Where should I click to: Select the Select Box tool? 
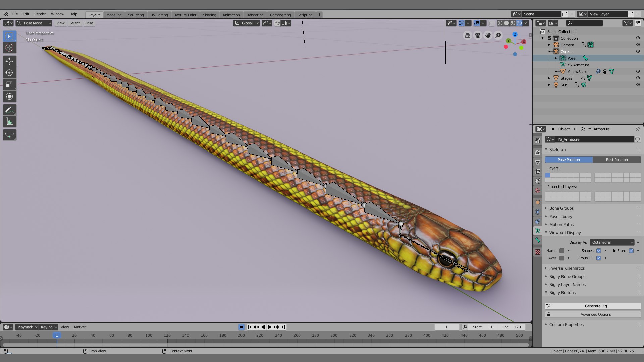pyautogui.click(x=9, y=36)
